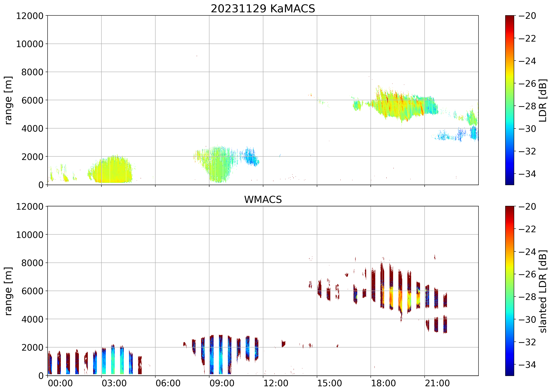This screenshot has height=392, width=552.
Task: Click the 03:00 x-axis tick label
Action: (x=114, y=383)
